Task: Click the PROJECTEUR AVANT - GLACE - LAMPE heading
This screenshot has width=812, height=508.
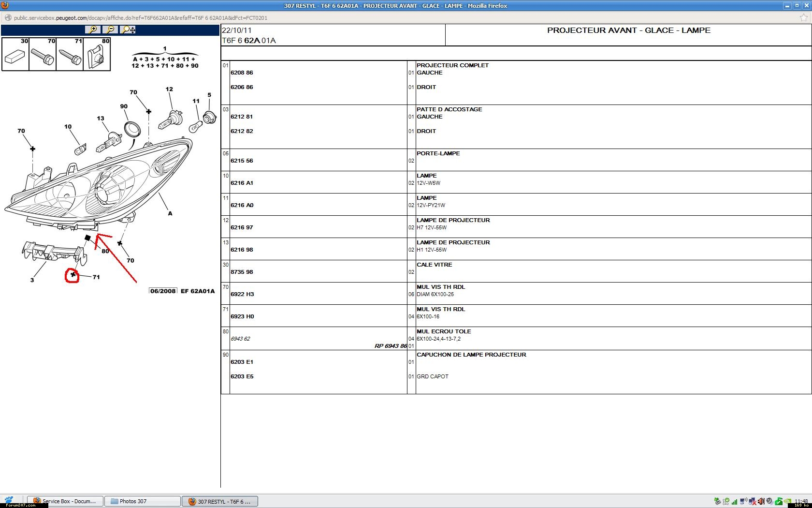Action: tap(628, 30)
